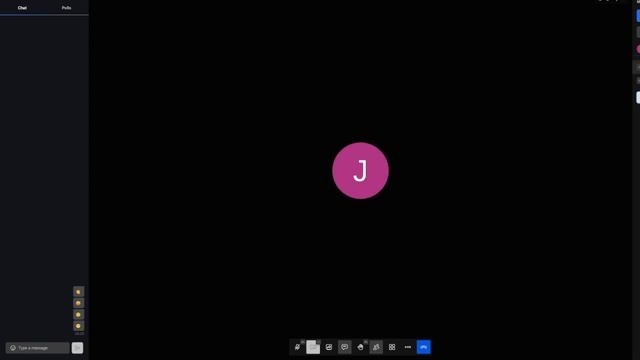640x360 pixels.
Task: Change the grid layout view
Action: 392,347
